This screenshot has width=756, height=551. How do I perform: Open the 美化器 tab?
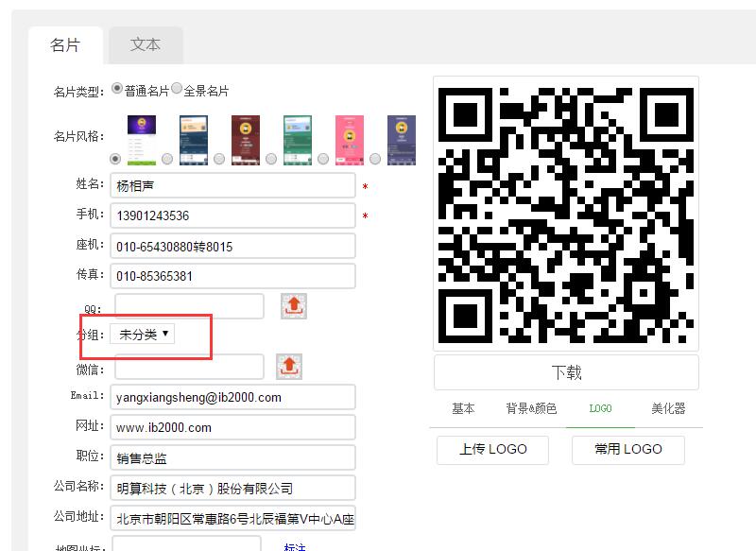click(668, 408)
